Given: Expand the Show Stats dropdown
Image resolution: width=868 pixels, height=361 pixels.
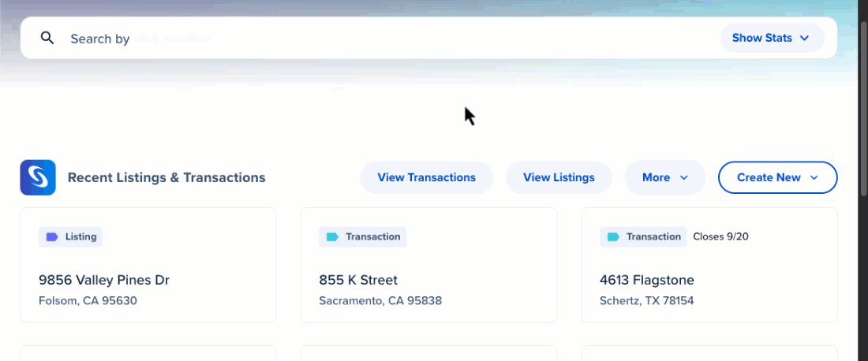Looking at the screenshot, I should click(773, 38).
